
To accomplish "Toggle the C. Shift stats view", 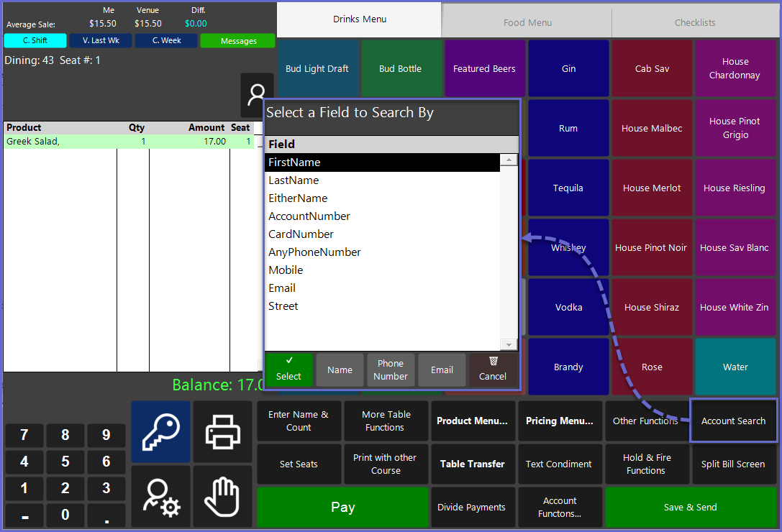I will click(x=35, y=41).
